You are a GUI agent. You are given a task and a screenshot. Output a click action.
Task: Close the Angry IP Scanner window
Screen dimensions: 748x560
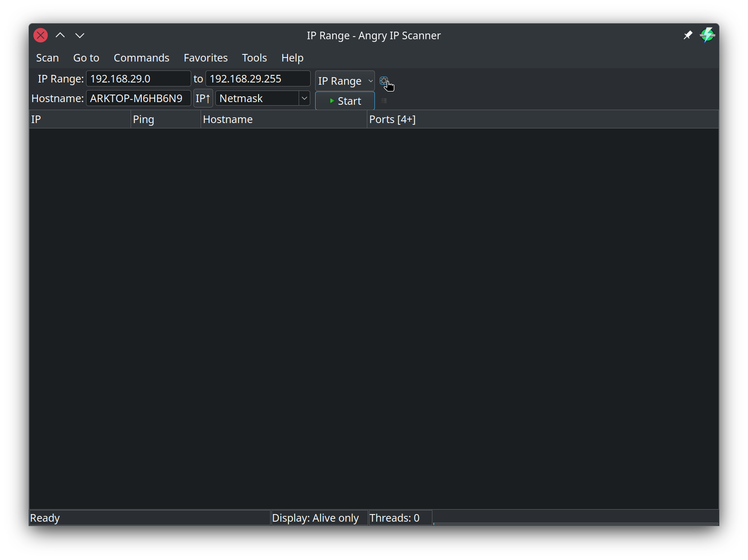coord(41,35)
